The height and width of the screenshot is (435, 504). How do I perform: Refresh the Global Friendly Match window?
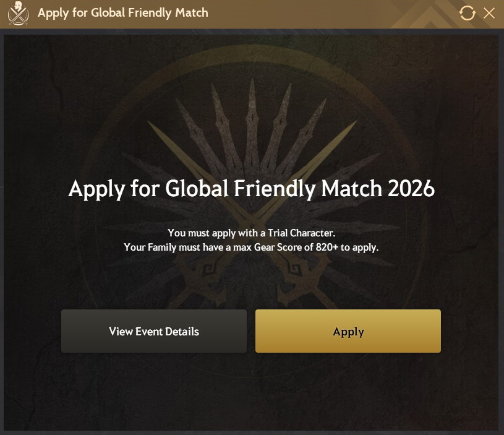coord(467,13)
